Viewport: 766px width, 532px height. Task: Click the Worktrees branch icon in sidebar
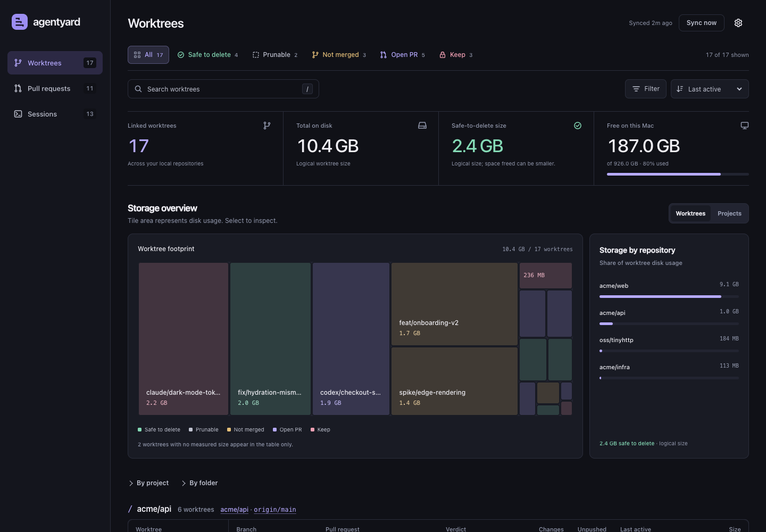[18, 63]
